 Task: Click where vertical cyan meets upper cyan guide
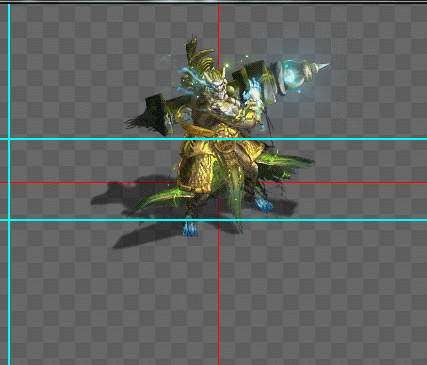tap(9, 139)
